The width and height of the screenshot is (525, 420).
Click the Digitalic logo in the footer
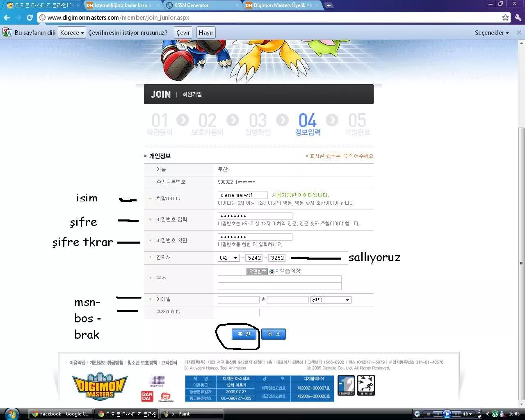(157, 381)
